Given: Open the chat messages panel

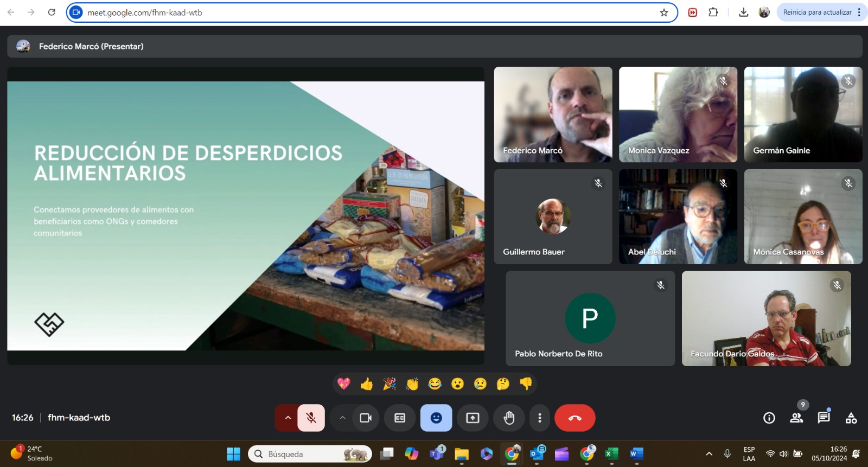Looking at the screenshot, I should coord(824,418).
